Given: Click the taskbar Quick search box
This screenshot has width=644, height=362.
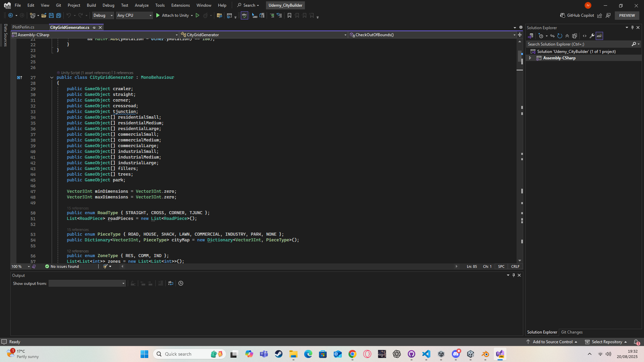Looking at the screenshot, I should 190,354.
